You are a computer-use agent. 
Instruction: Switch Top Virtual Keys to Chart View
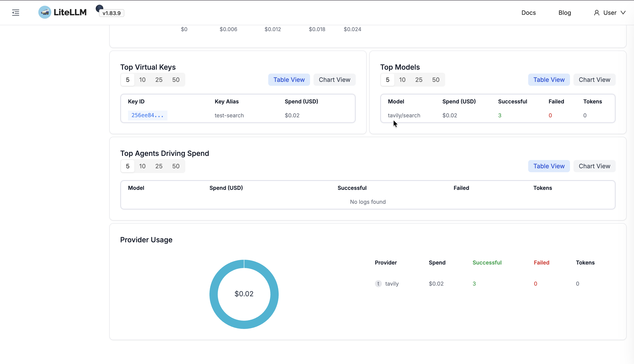(x=334, y=80)
